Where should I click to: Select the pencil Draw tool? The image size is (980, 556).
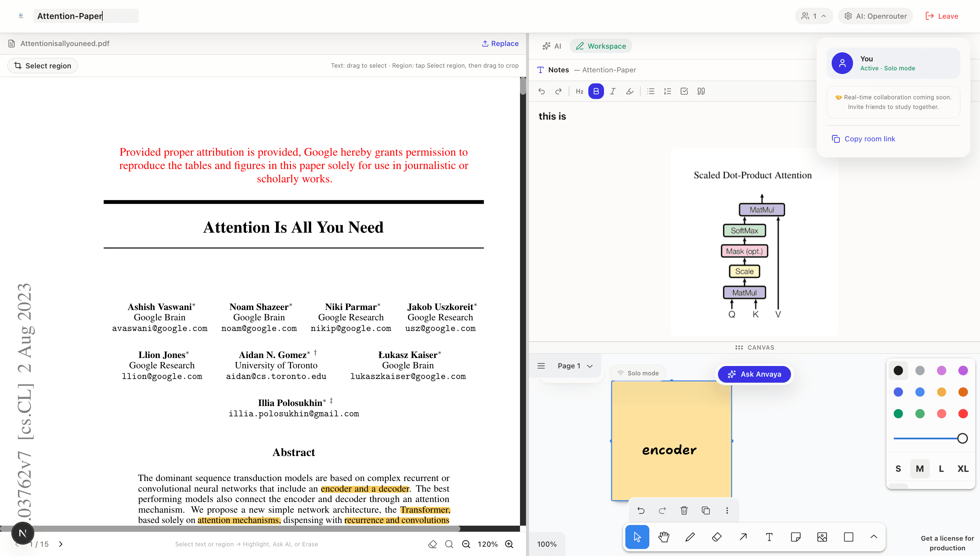(690, 537)
